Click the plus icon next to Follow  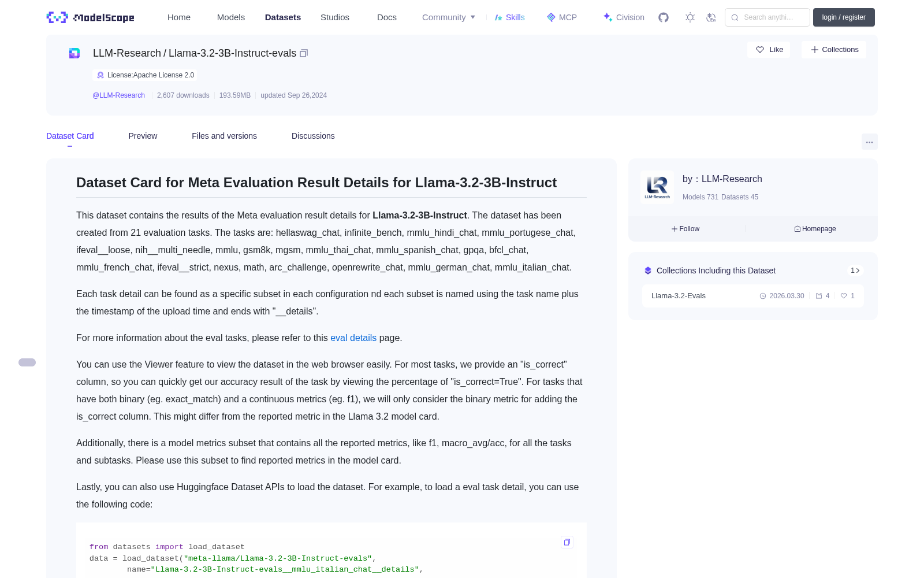point(675,229)
